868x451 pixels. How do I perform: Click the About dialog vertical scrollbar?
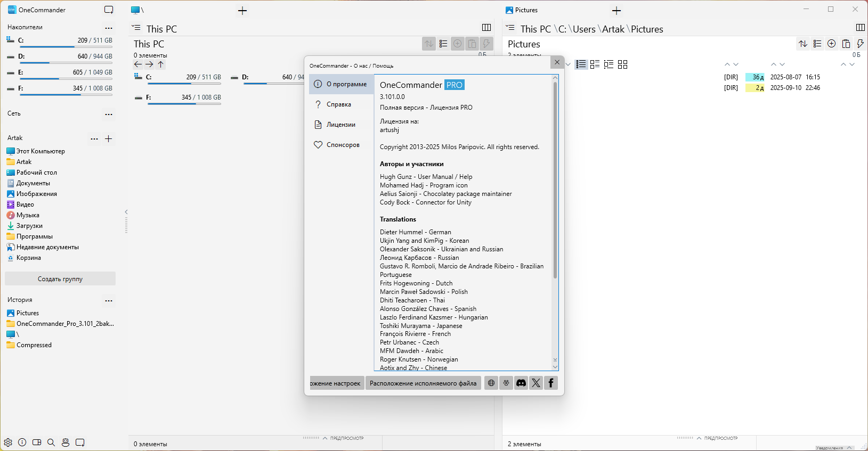[555, 181]
